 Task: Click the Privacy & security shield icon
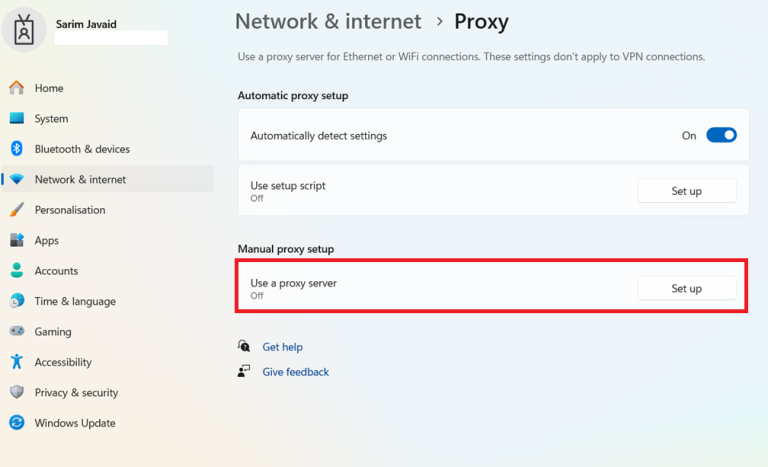(x=17, y=392)
